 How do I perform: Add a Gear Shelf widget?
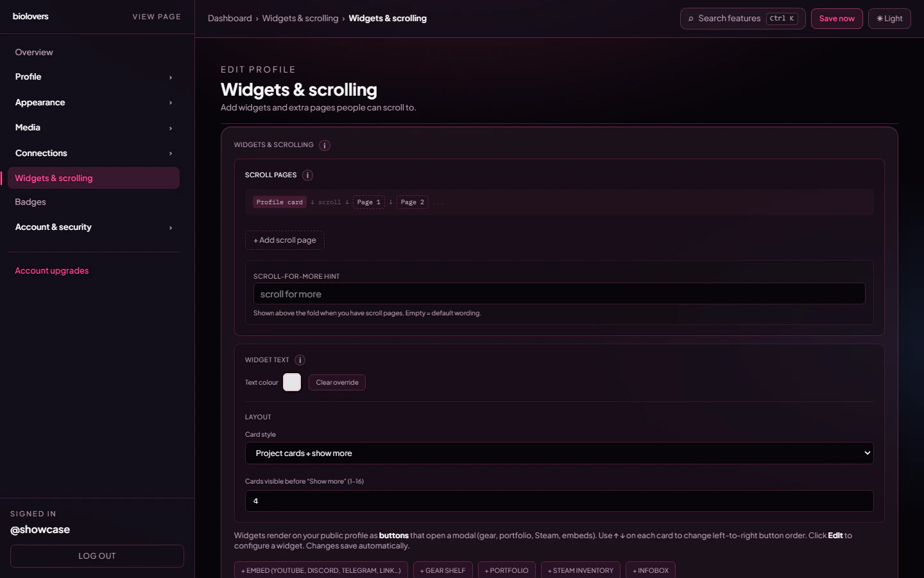coord(443,570)
